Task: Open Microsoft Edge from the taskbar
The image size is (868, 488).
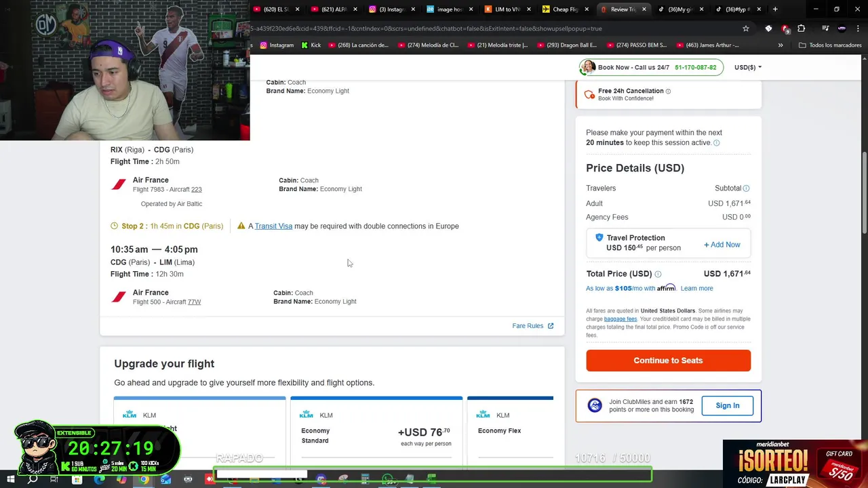Action: click(x=99, y=479)
